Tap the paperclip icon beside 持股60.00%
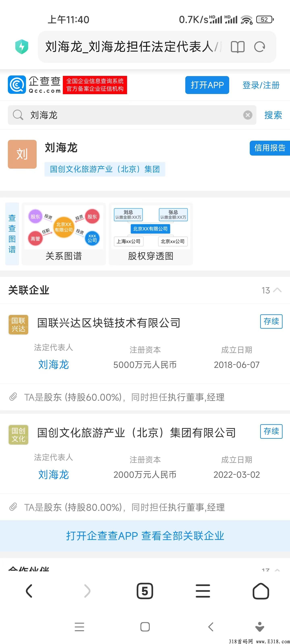Viewport: 290px width, 644px height. coord(13,397)
